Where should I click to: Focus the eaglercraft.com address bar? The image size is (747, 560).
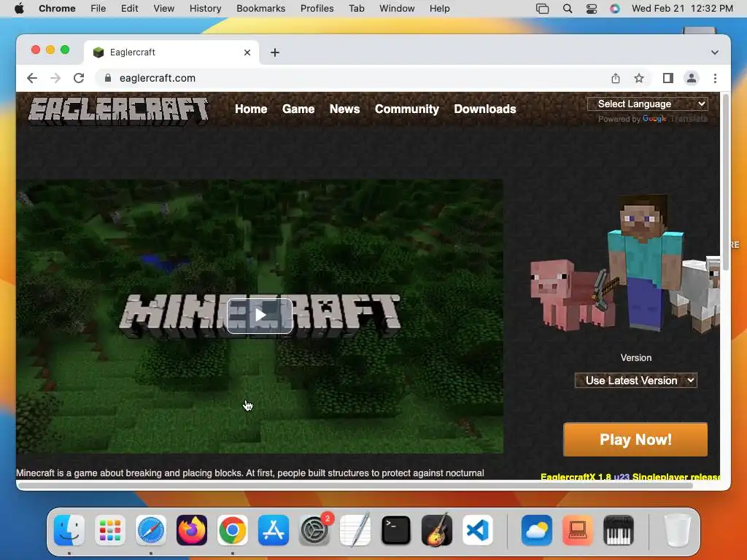pos(352,78)
